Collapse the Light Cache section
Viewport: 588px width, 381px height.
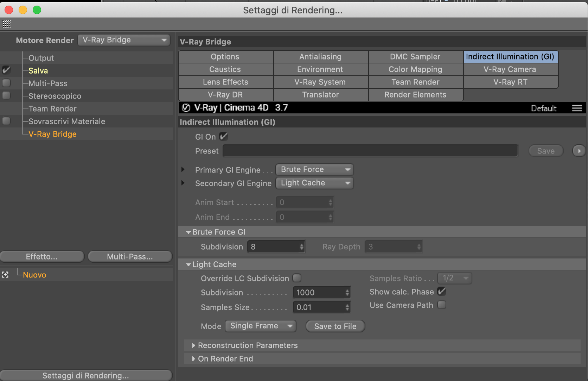[x=188, y=264]
